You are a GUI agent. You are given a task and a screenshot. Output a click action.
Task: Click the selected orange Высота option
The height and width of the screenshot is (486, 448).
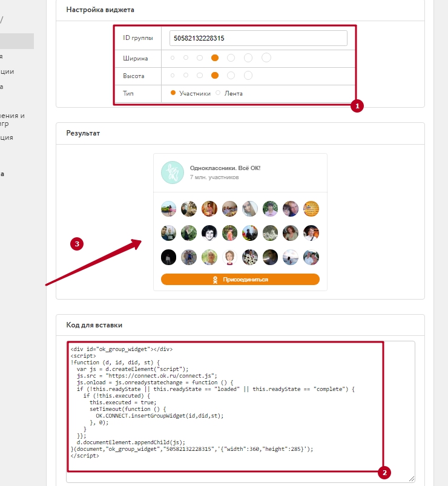(x=214, y=76)
